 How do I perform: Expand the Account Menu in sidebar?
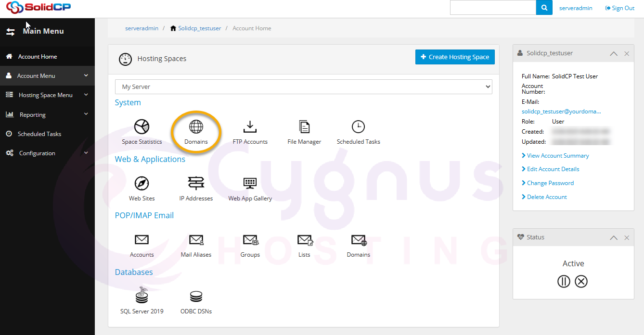click(x=47, y=76)
